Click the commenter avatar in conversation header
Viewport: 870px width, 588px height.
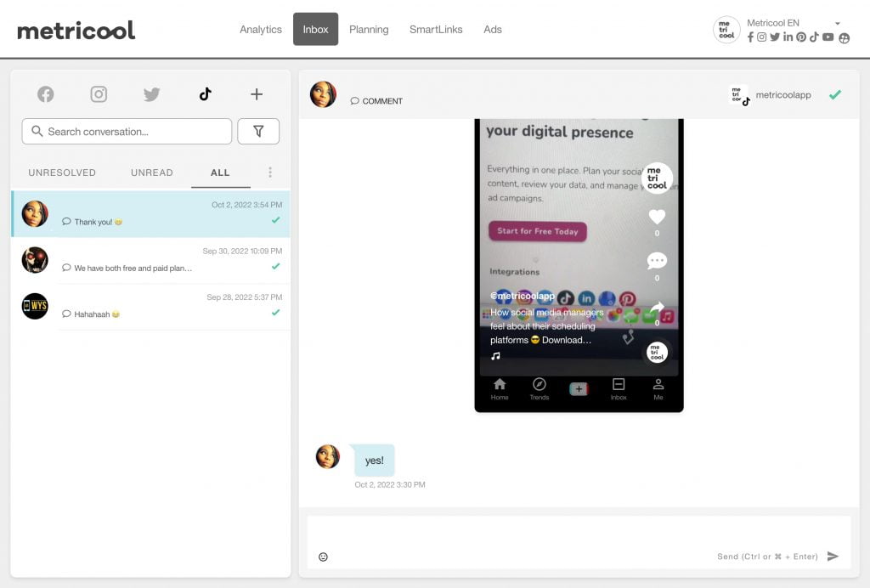[x=324, y=94]
